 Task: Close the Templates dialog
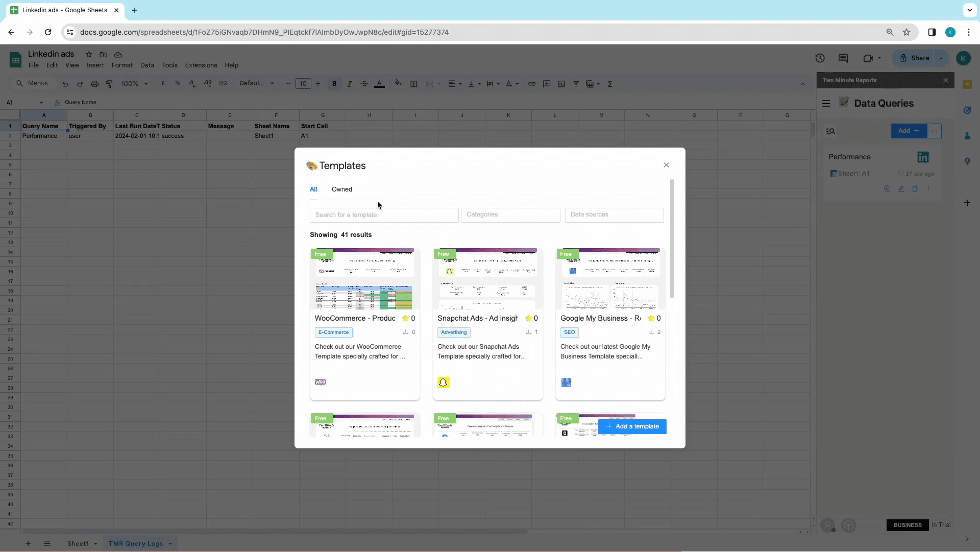(x=666, y=165)
